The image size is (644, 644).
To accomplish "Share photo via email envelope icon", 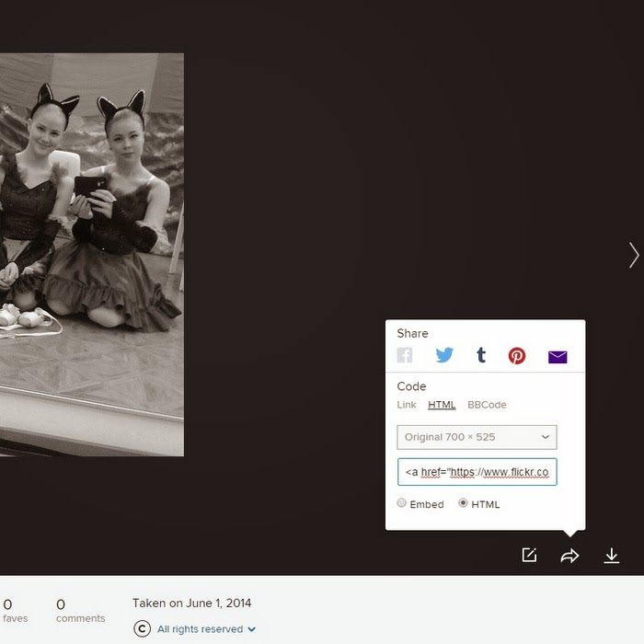I will point(558,357).
